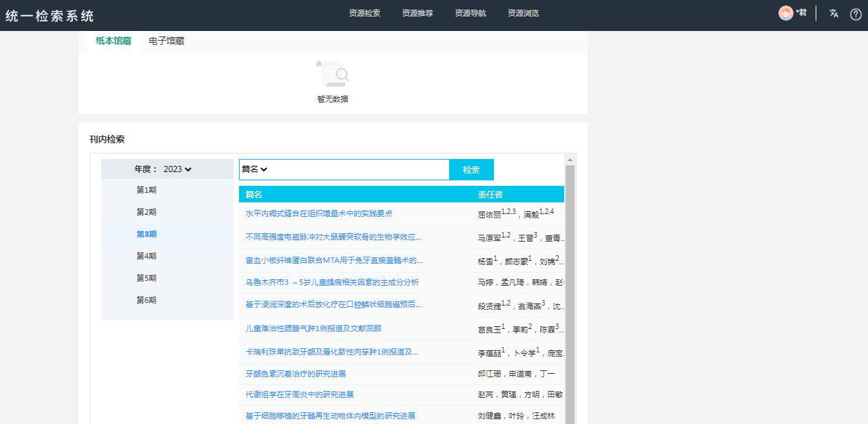Open the 篇名 search field dropdown
868x424 pixels.
point(254,169)
